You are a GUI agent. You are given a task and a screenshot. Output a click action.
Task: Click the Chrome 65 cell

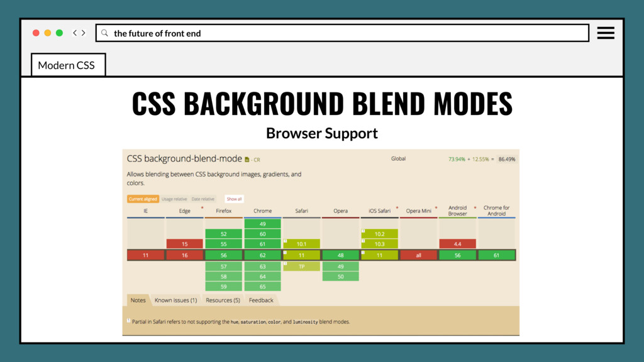[262, 287]
